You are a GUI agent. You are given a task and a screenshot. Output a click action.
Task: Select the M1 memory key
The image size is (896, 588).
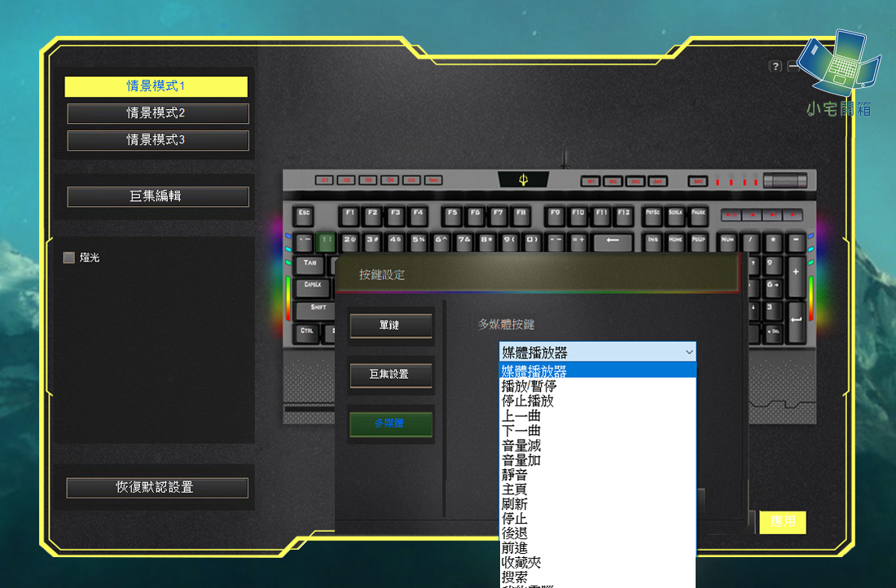tap(591, 182)
